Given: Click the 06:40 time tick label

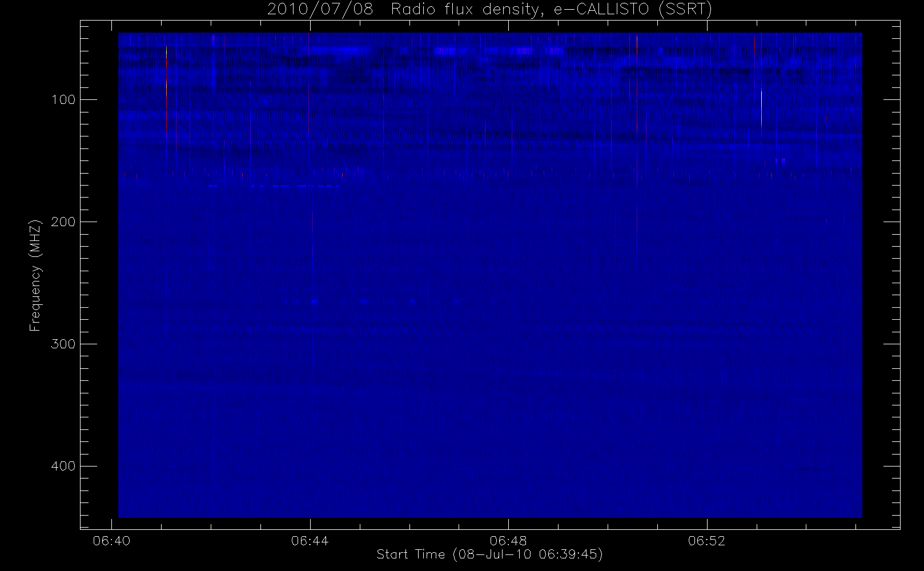Looking at the screenshot, I should pyautogui.click(x=110, y=541).
